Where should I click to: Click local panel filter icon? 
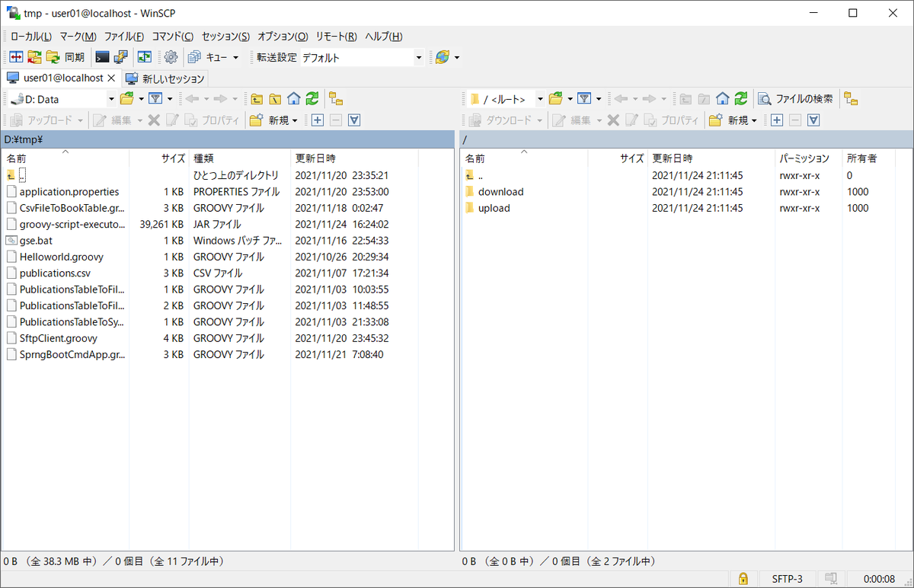click(155, 98)
